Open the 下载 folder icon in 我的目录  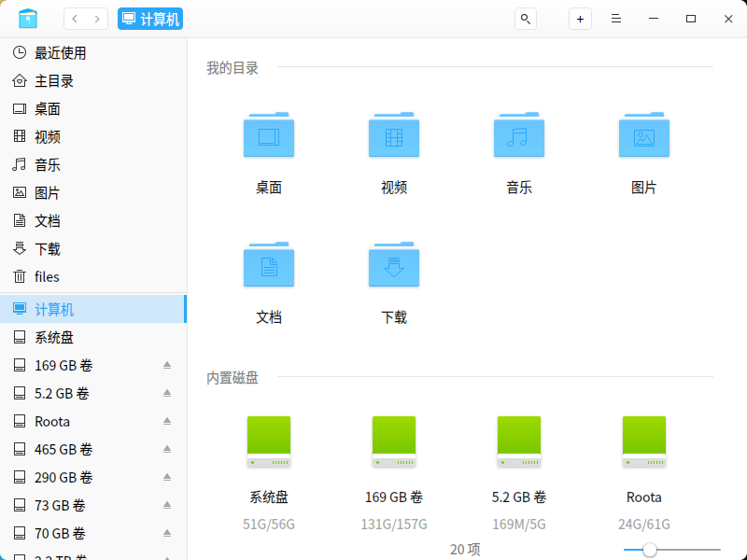pos(394,264)
